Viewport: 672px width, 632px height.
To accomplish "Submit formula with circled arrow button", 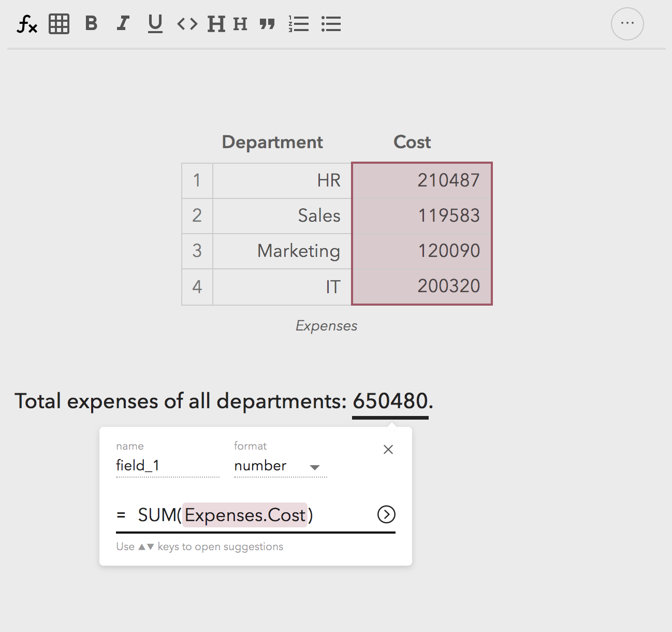I will tap(386, 514).
